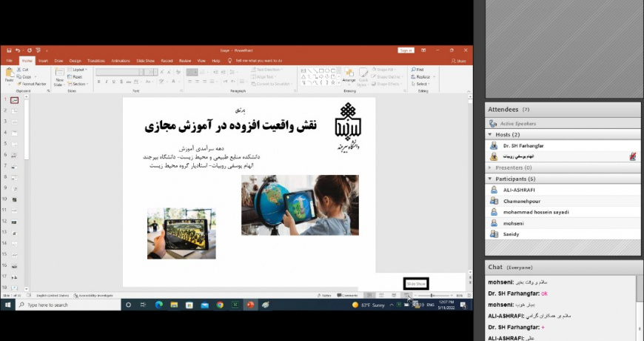The width and height of the screenshot is (644, 341).
Task: Cut the selection with the scissors icon
Action: (x=19, y=70)
